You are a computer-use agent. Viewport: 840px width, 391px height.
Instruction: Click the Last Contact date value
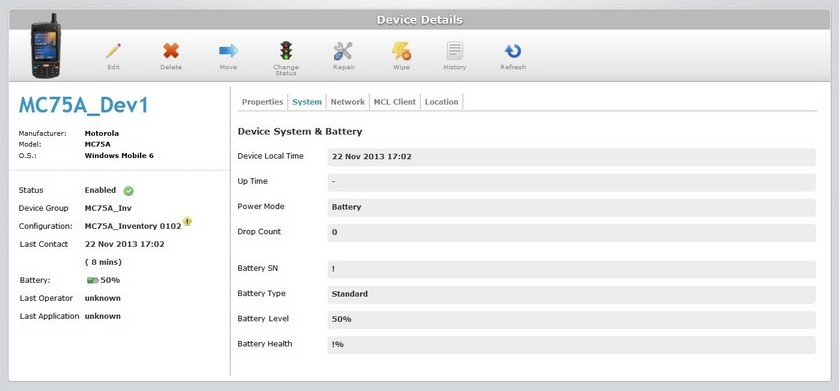[124, 244]
